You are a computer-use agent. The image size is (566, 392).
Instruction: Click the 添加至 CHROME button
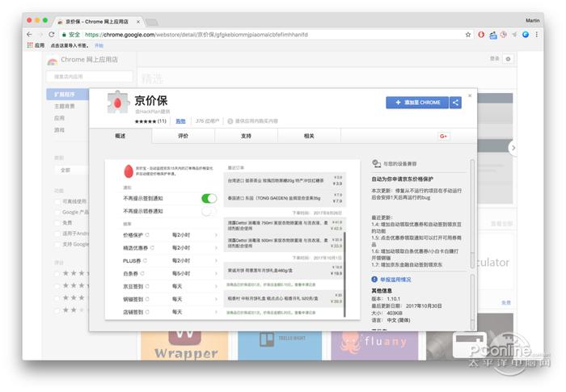click(x=417, y=103)
